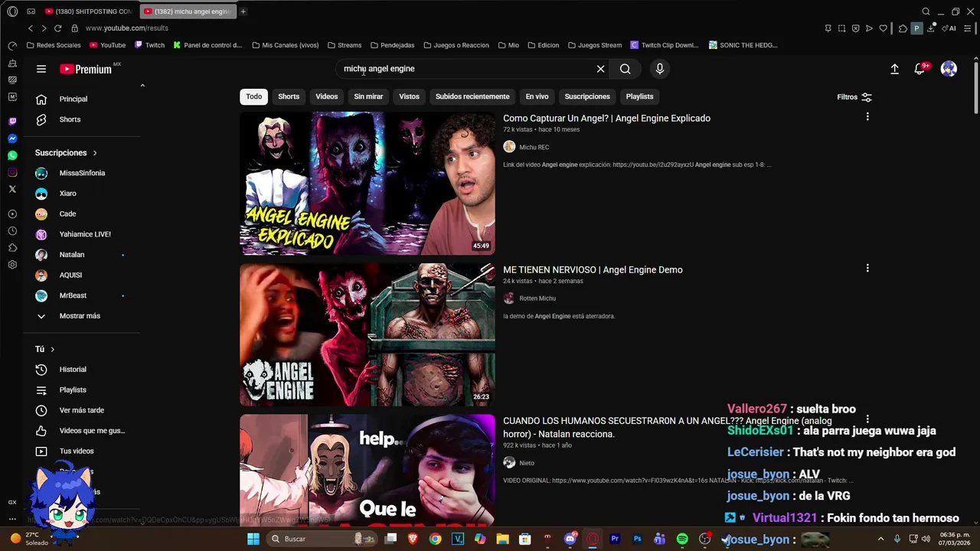The height and width of the screenshot is (551, 980).
Task: Open the account avatar menu
Action: pos(949,69)
